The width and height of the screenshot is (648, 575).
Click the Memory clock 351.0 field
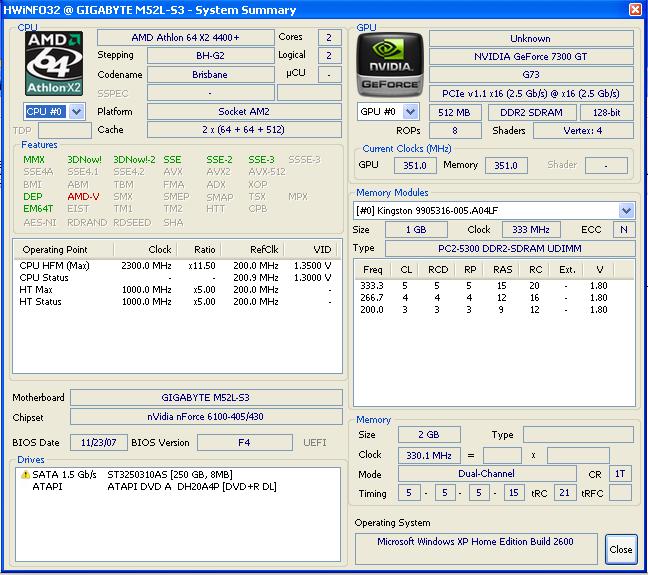[506, 165]
